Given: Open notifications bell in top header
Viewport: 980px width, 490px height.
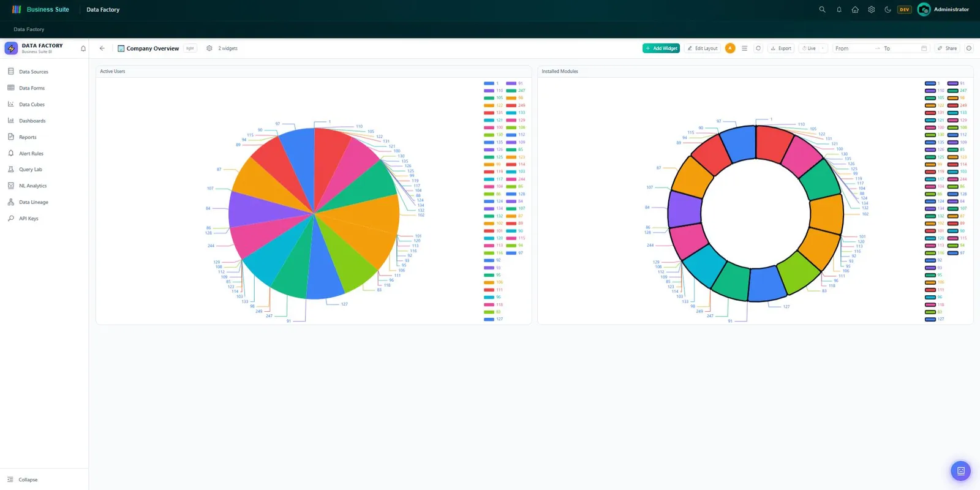Looking at the screenshot, I should point(839,9).
